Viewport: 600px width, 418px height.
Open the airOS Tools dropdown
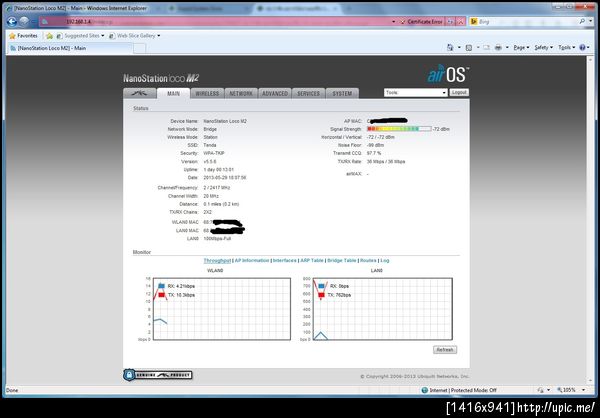coord(416,93)
